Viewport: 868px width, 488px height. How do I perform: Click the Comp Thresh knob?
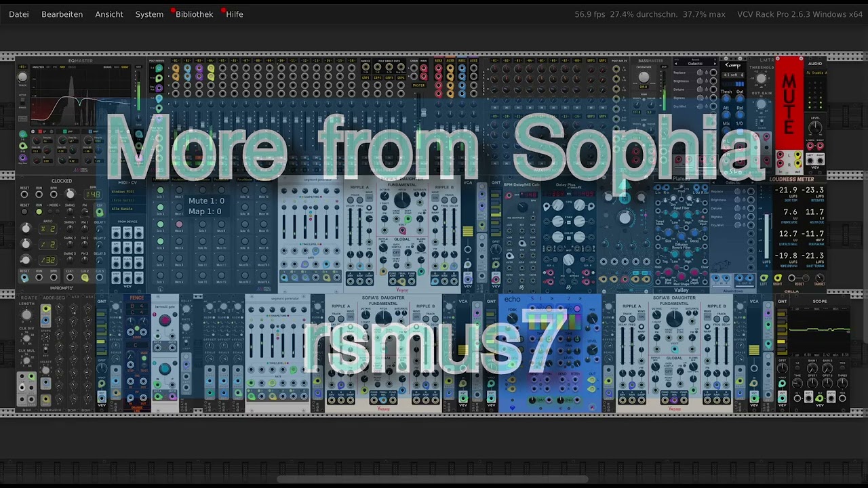point(726,99)
